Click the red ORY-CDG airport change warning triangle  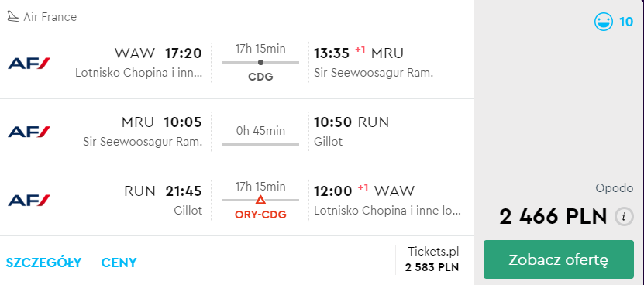(260, 200)
